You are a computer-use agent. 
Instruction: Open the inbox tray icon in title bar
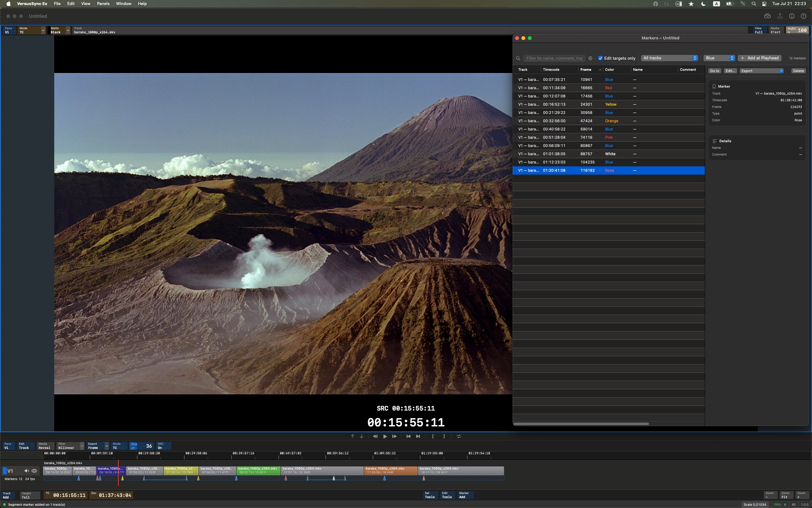click(x=767, y=16)
